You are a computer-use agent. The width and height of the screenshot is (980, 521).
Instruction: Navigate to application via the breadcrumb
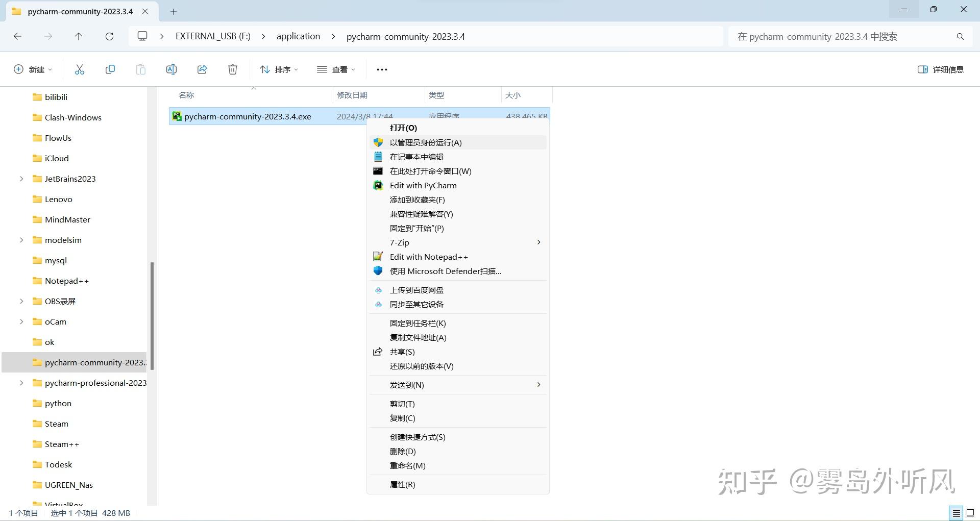coord(298,36)
